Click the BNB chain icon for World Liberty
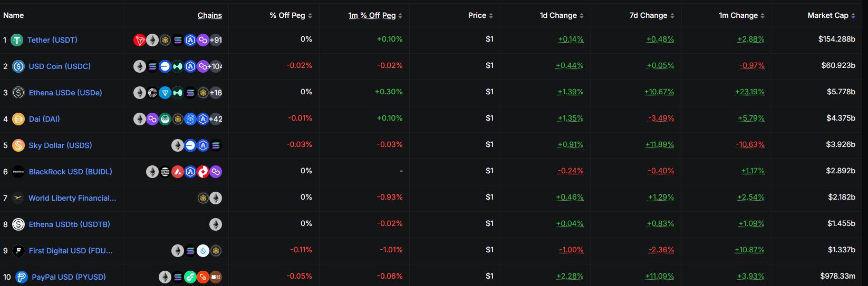868x286 pixels. (x=203, y=198)
